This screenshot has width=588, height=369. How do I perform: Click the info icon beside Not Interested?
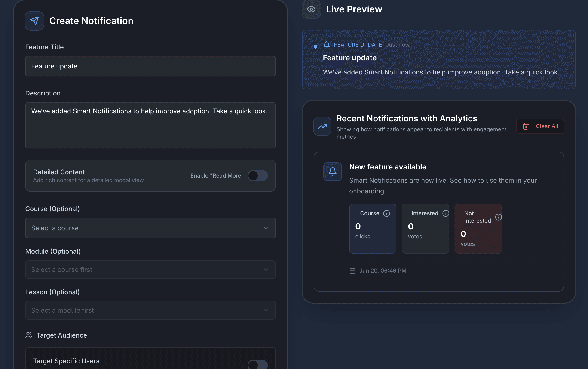point(498,217)
